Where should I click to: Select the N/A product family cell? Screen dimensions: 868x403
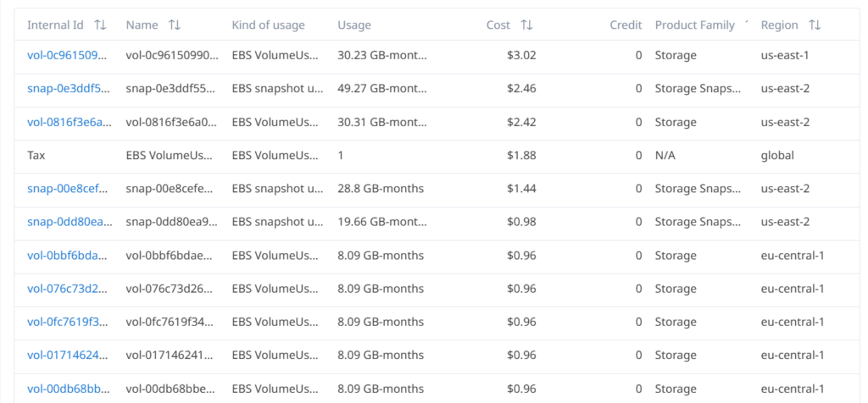665,155
